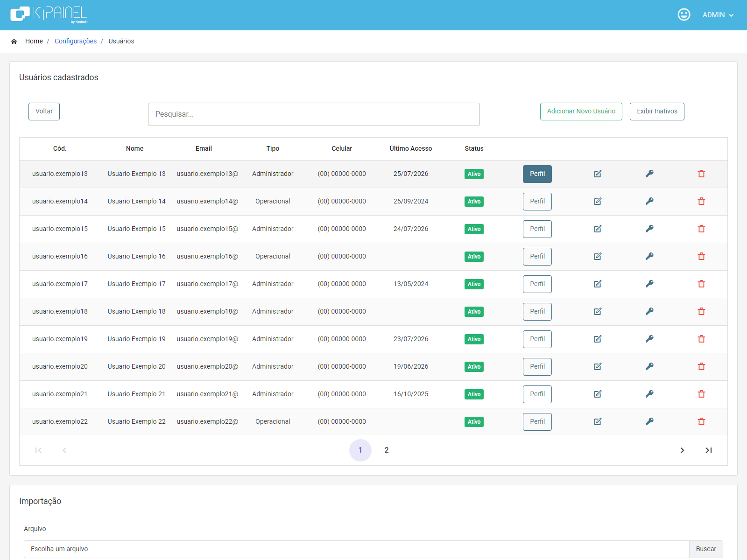Toggle Exibir Inativos button
Viewport: 747px width, 560px height.
(x=657, y=112)
